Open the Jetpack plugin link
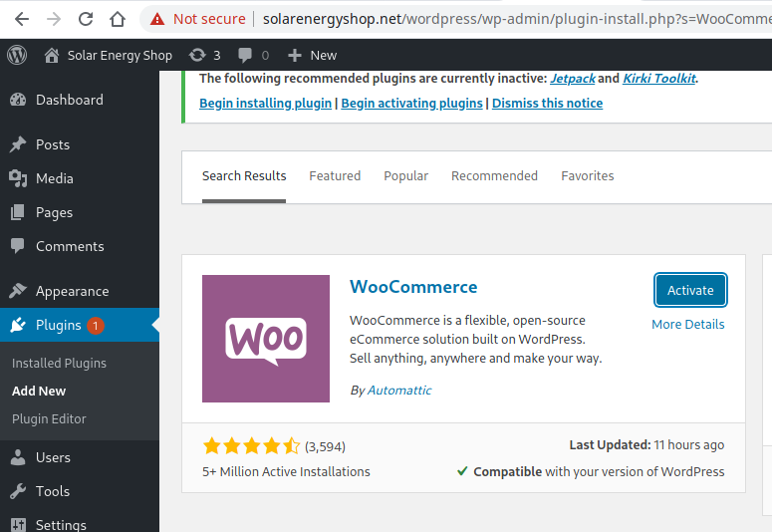Viewport: 772px width, 532px height. point(573,79)
